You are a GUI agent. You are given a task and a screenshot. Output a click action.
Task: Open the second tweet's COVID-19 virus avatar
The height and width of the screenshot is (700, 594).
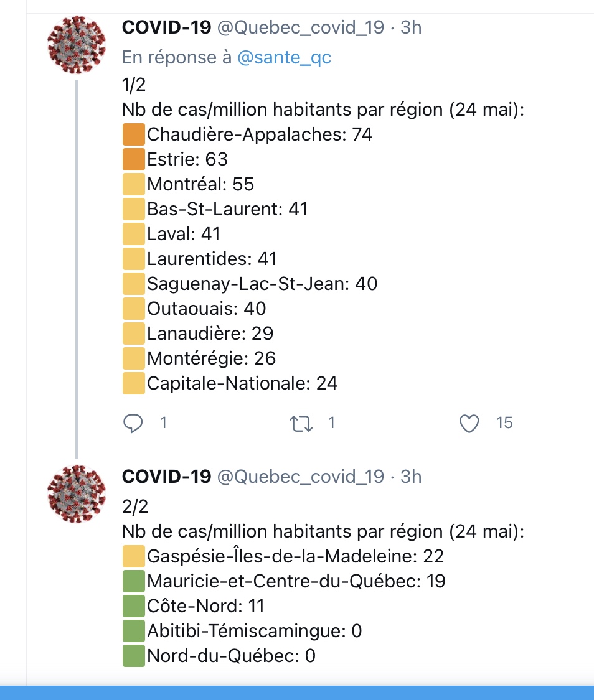point(77,493)
